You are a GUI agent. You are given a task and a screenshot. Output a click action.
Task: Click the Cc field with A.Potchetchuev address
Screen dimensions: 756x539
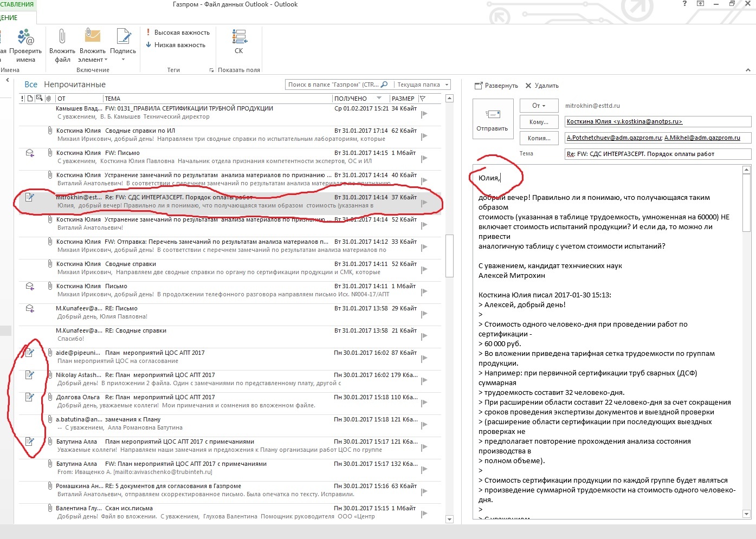[657, 138]
